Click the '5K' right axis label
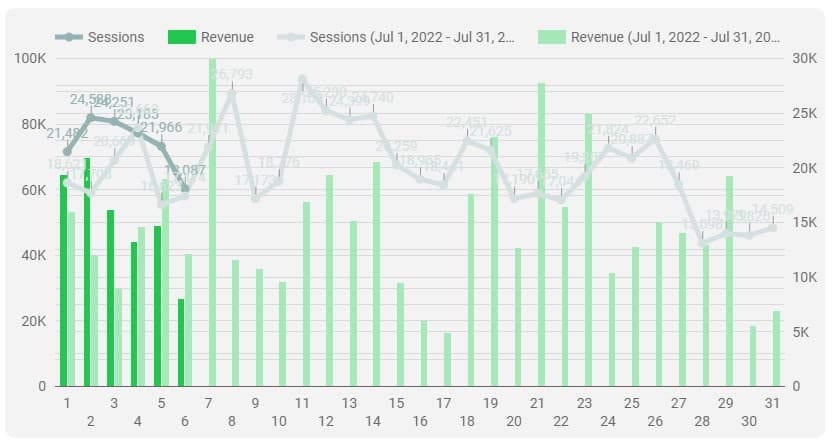832x448 pixels. [801, 332]
